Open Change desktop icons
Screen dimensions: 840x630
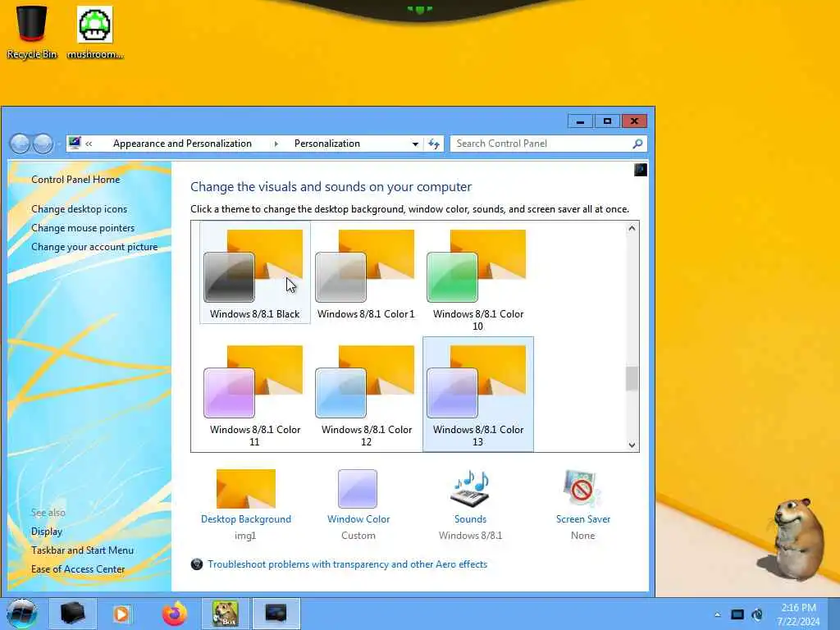[80, 209]
